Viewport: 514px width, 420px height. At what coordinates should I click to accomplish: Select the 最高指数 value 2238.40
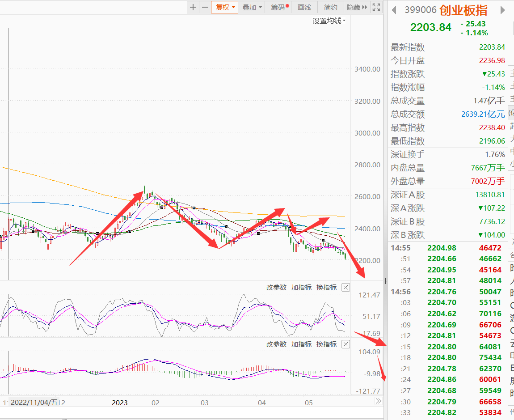coord(492,127)
